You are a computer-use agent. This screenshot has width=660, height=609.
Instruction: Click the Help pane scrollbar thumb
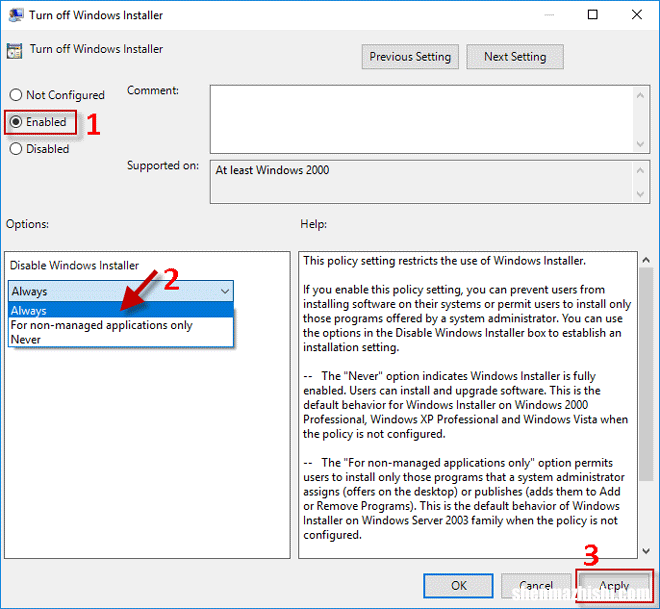point(646,375)
